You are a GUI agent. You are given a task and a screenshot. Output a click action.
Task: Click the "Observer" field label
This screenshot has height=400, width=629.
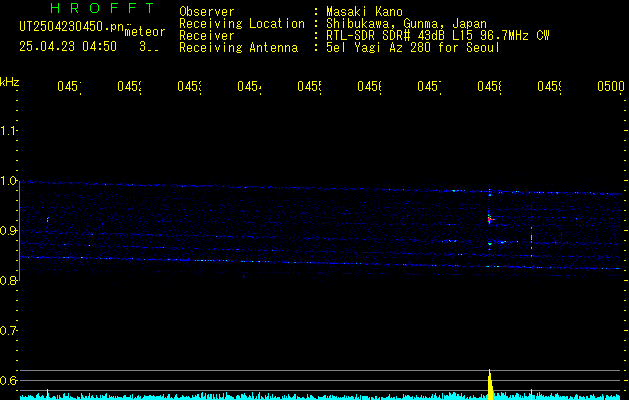[x=207, y=12]
